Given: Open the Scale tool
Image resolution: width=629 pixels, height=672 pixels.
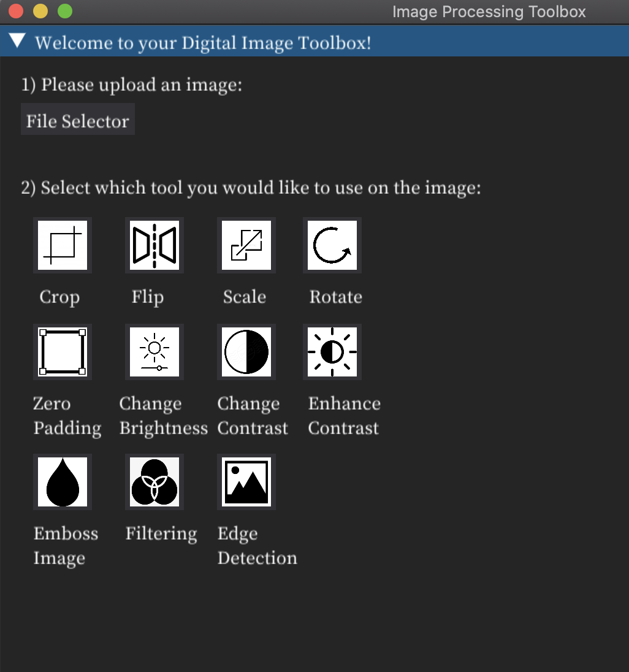Looking at the screenshot, I should [x=246, y=245].
